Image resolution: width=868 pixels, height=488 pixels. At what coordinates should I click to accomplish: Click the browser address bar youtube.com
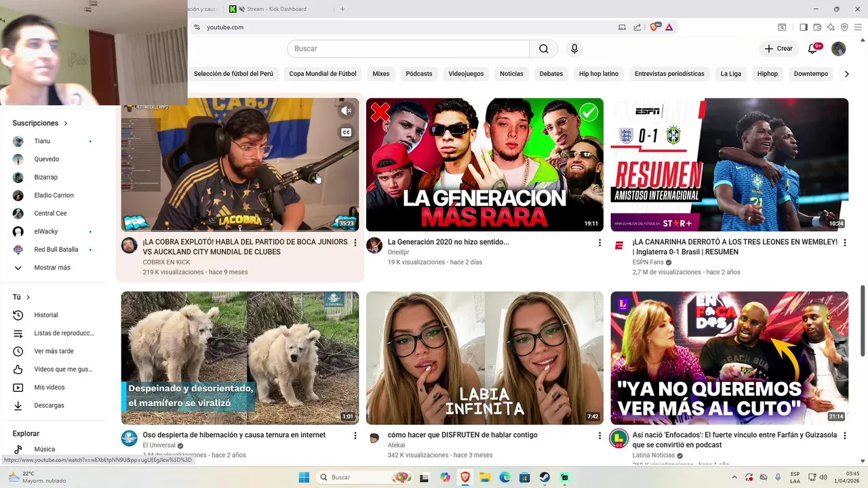pos(407,27)
